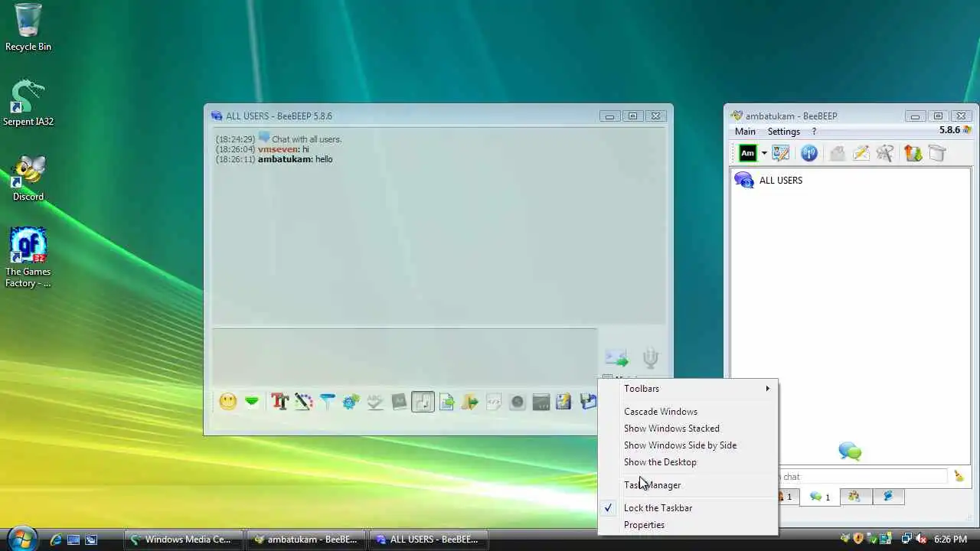The image size is (980, 551).
Task: Click send folder icon with green arrow
Action: click(x=470, y=401)
